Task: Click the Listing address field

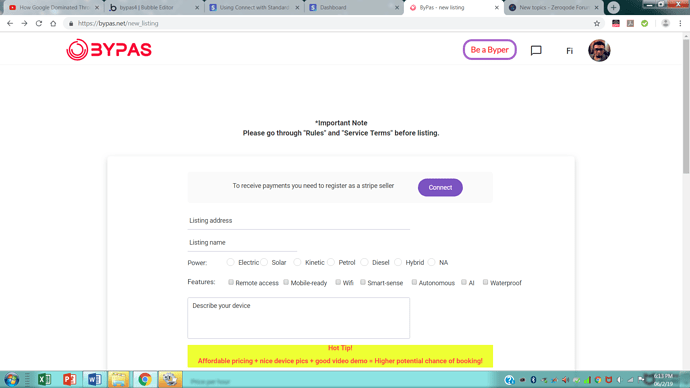Action: 298,221
